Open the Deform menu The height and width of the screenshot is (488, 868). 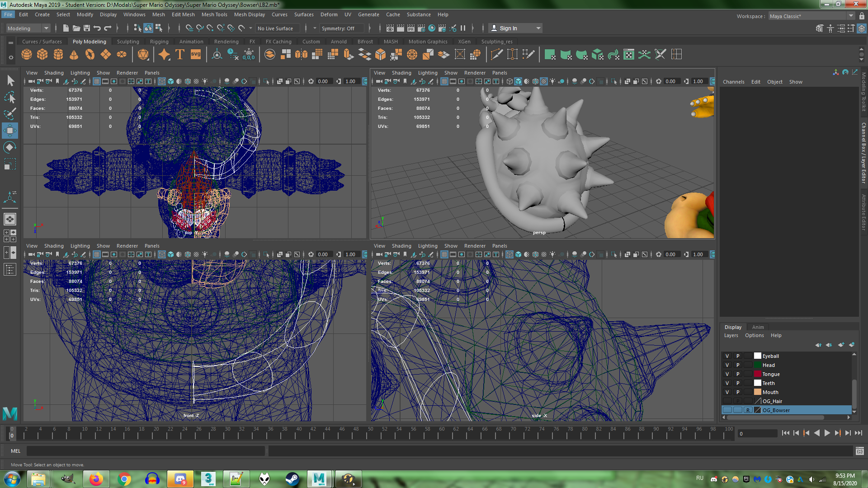pyautogui.click(x=329, y=14)
